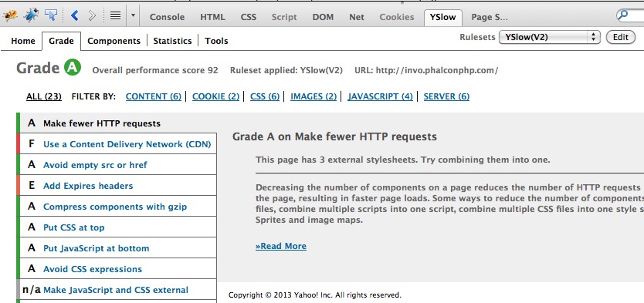Select the Components tab in YSlow
Screen dimensions: 644x303
point(114,41)
